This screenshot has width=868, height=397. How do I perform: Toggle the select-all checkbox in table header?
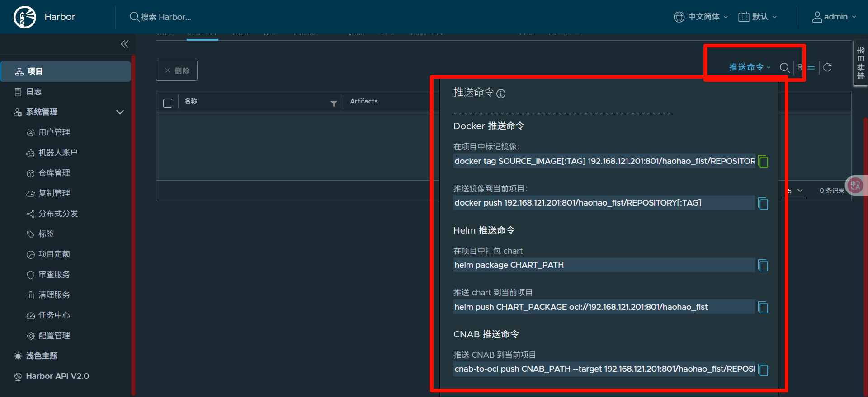168,103
